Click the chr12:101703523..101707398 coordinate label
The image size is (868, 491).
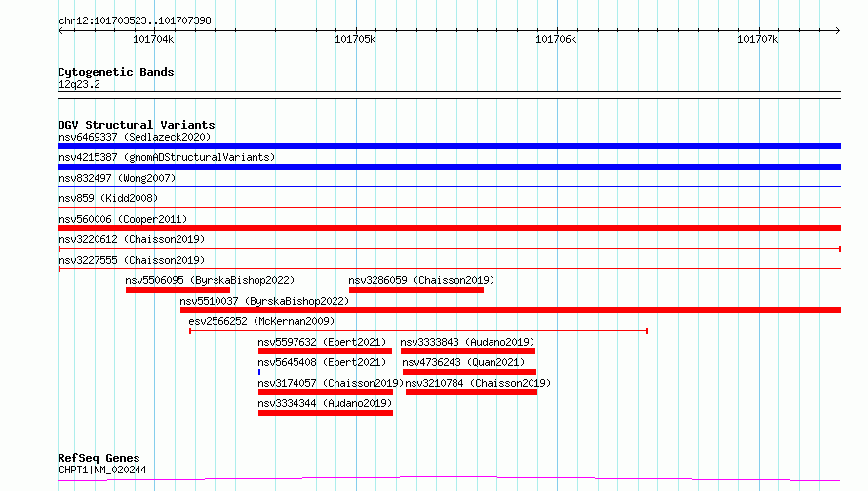(x=135, y=20)
